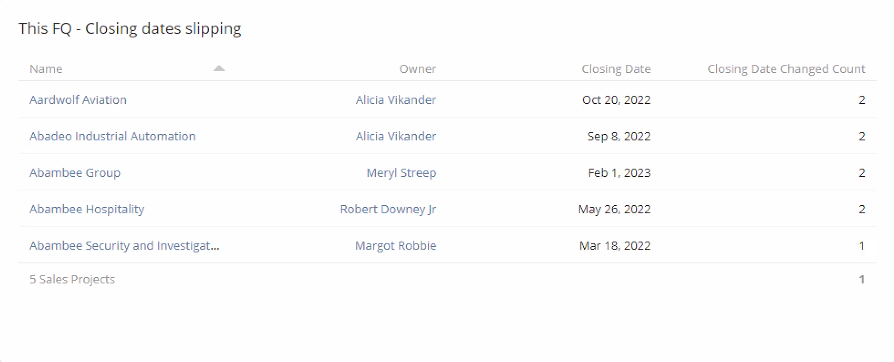The height and width of the screenshot is (362, 894).
Task: Click the 'This FQ - Closing dates slipping' title
Action: [x=129, y=29]
